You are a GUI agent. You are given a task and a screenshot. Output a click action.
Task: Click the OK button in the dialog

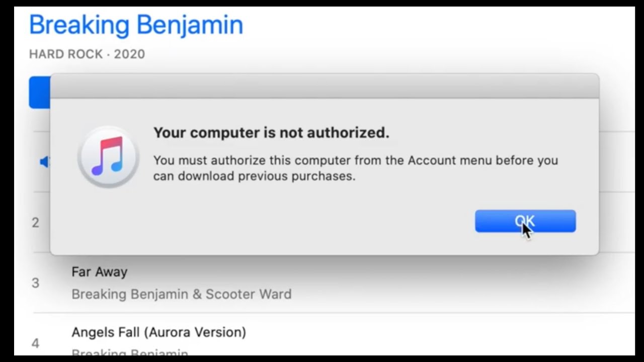(x=525, y=221)
